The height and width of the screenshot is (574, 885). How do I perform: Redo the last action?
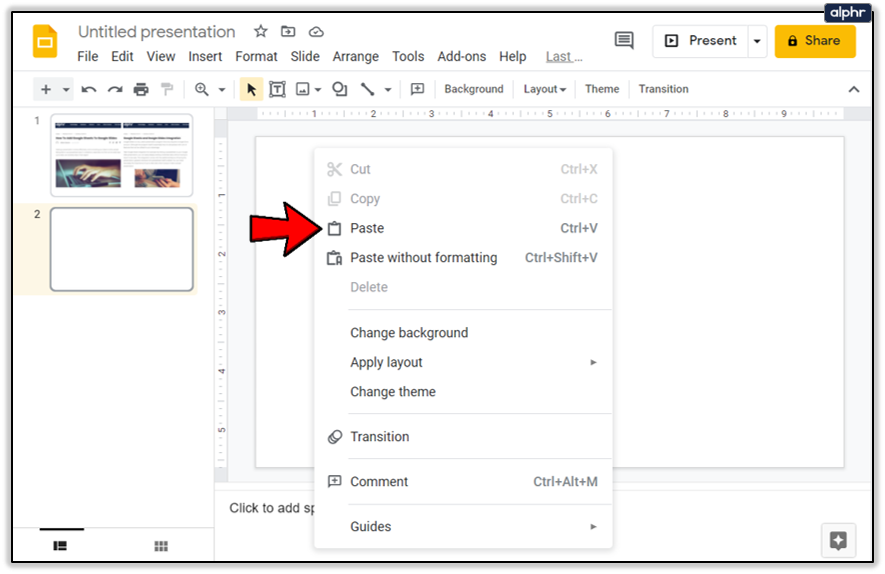click(115, 89)
